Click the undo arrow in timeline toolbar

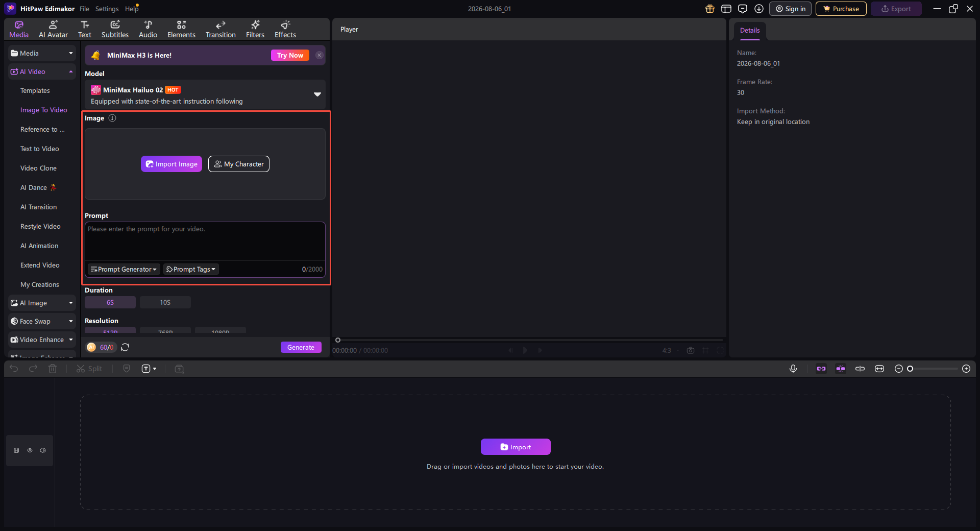14,369
